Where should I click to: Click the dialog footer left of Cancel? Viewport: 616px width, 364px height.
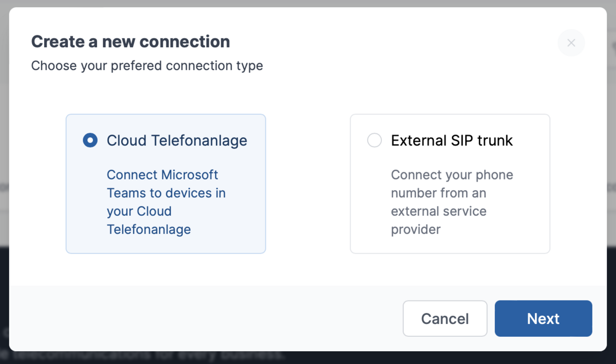pos(205,318)
